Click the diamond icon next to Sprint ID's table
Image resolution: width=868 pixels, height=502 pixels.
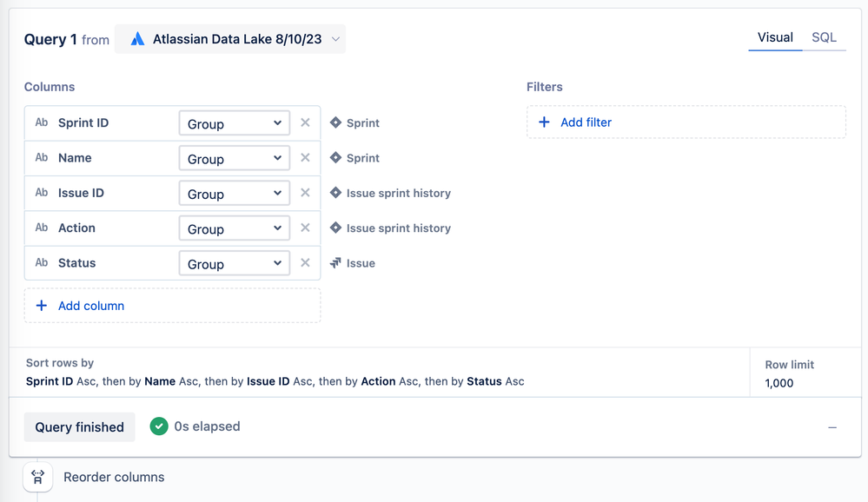coord(335,122)
